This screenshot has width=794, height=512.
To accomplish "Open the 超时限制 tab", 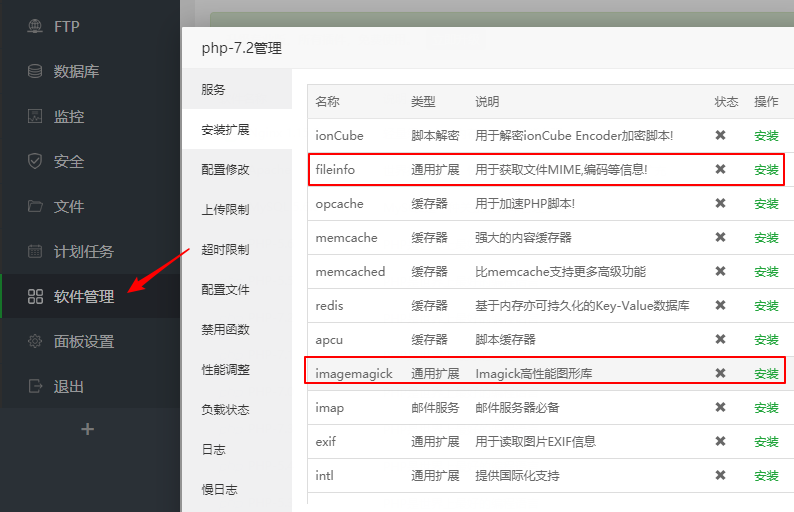I will (237, 250).
